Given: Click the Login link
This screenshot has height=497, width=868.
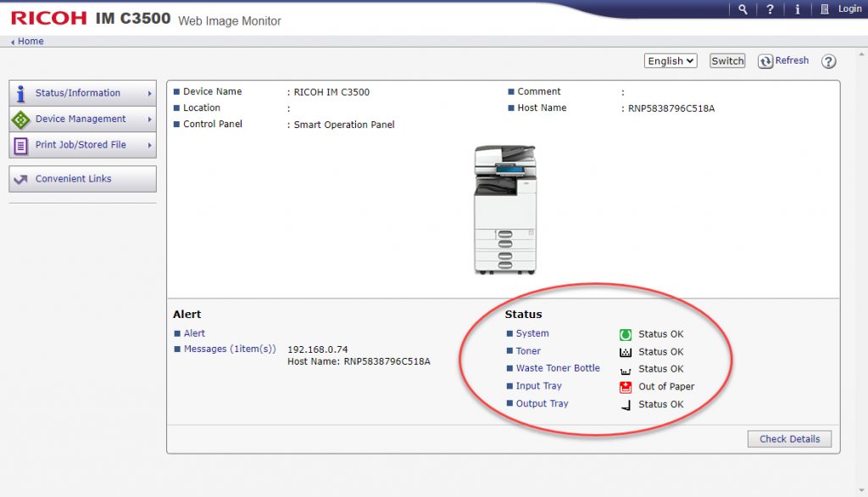Looking at the screenshot, I should point(849,8).
